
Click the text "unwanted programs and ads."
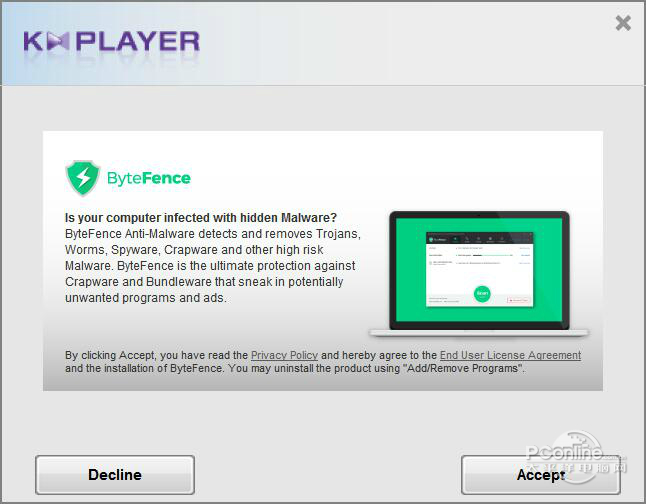tap(146, 298)
